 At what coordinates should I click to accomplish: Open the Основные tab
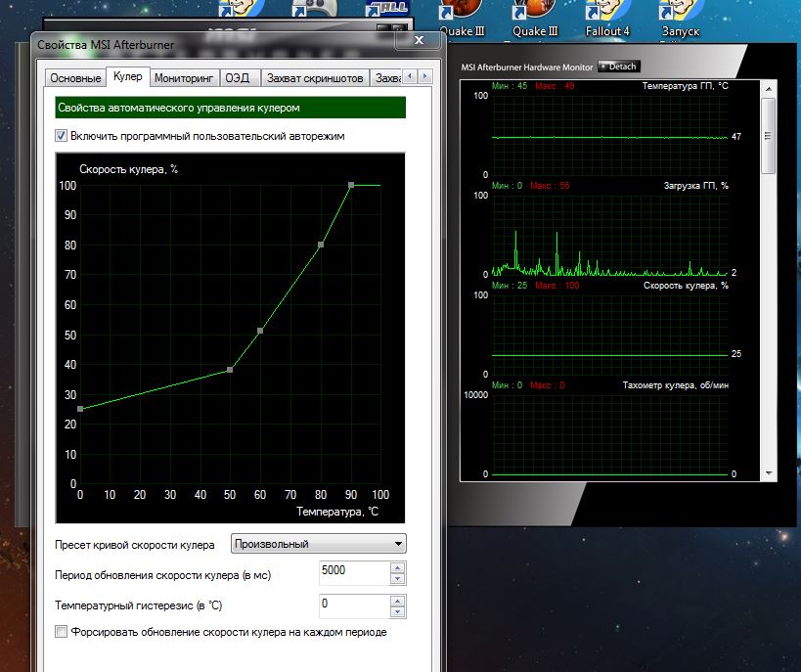point(75,77)
